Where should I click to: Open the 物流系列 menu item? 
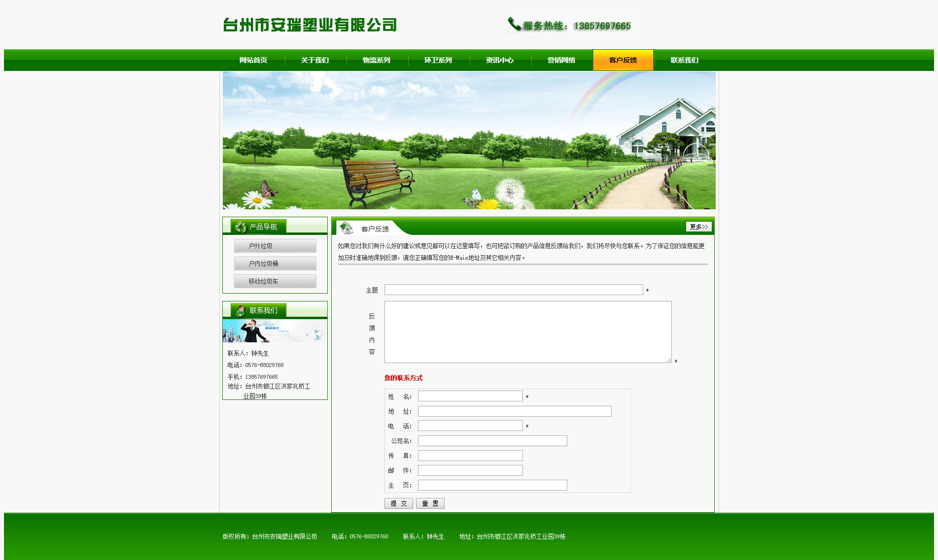(x=377, y=60)
